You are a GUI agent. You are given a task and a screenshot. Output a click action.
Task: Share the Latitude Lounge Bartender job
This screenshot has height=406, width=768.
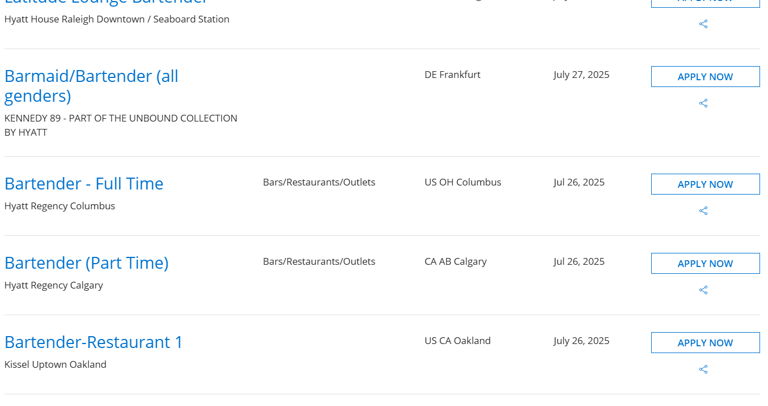click(x=703, y=24)
